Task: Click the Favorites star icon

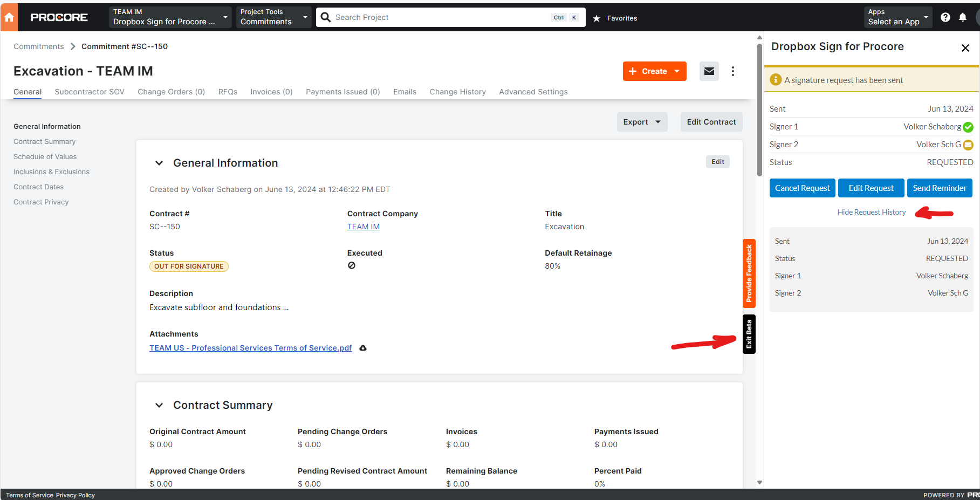Action: [x=596, y=17]
